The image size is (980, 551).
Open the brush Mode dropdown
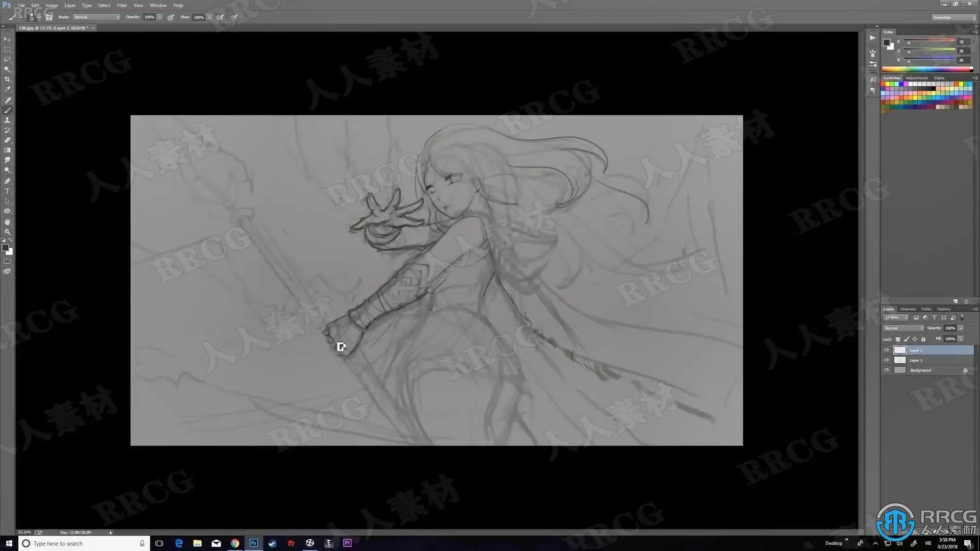pyautogui.click(x=96, y=17)
